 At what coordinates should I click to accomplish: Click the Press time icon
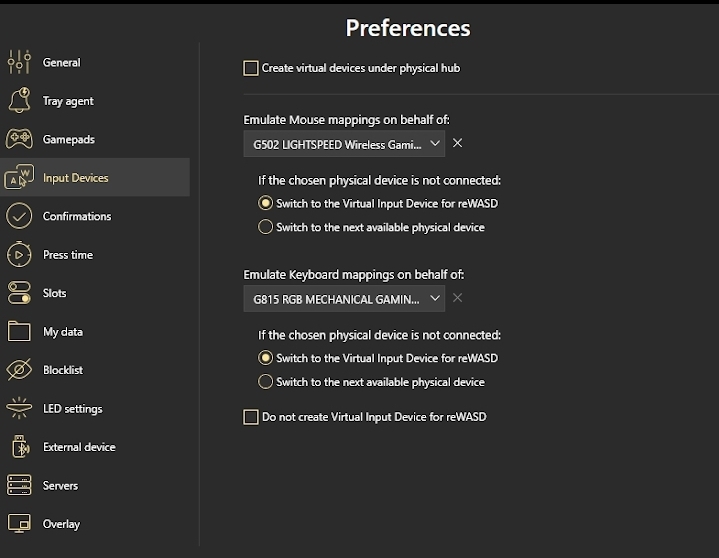(x=19, y=255)
